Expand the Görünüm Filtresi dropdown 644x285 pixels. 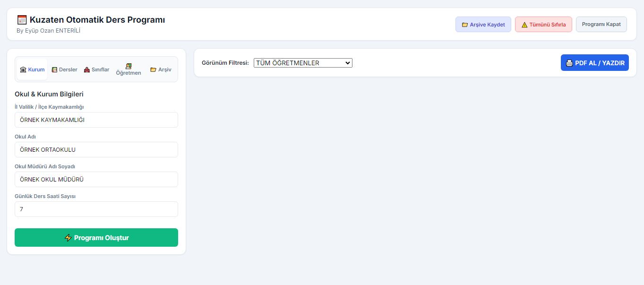point(303,63)
